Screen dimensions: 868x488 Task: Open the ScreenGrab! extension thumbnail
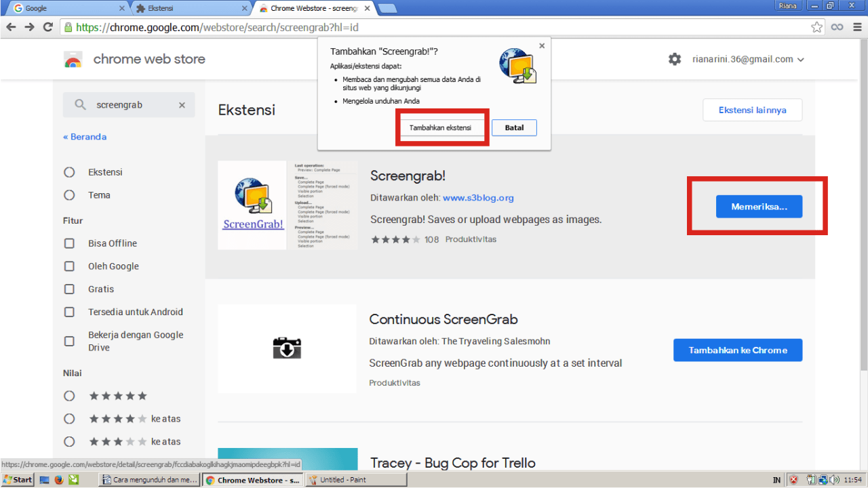tap(288, 205)
